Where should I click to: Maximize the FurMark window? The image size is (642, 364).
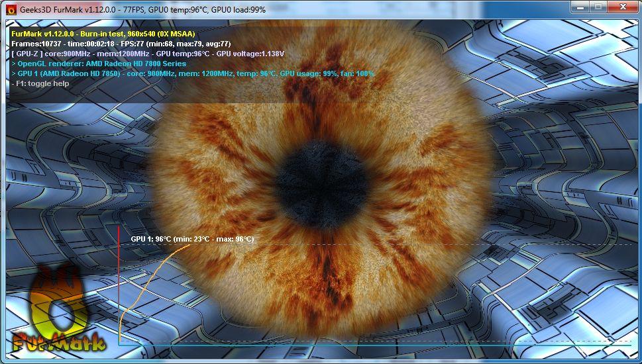(x=598, y=6)
